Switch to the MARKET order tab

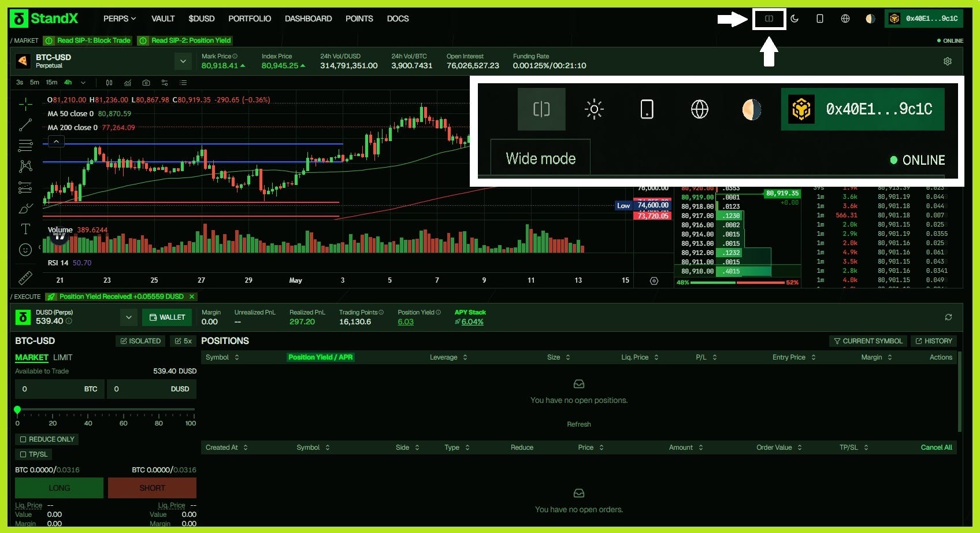pyautogui.click(x=32, y=357)
